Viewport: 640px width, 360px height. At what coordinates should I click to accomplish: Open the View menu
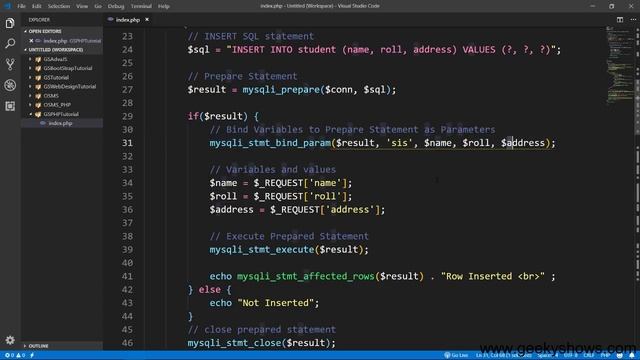(82, 6)
